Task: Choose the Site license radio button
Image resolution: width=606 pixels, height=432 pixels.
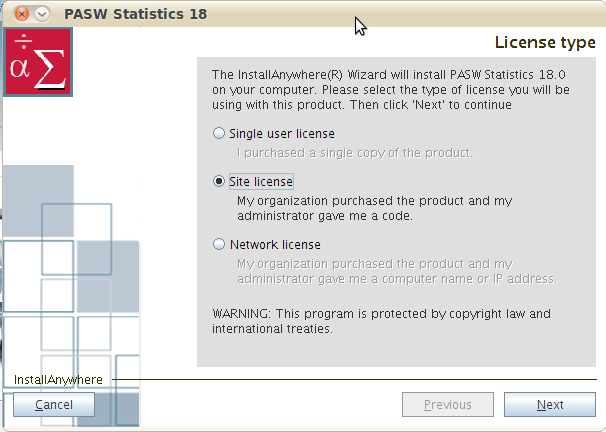Action: pos(220,182)
